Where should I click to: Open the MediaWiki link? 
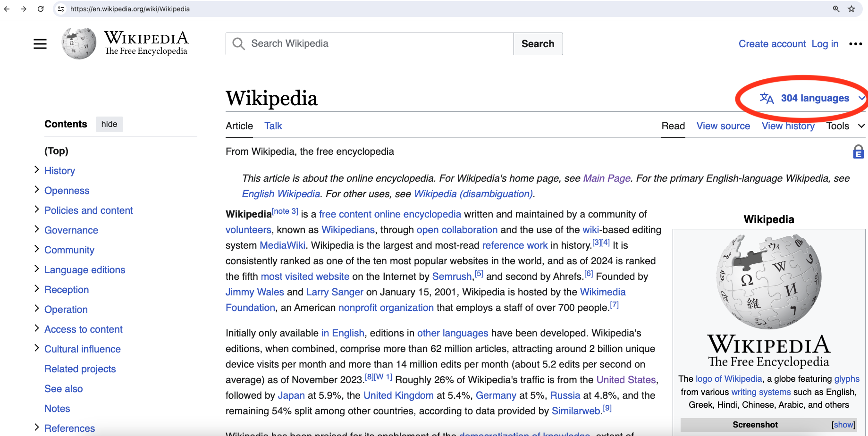click(283, 245)
